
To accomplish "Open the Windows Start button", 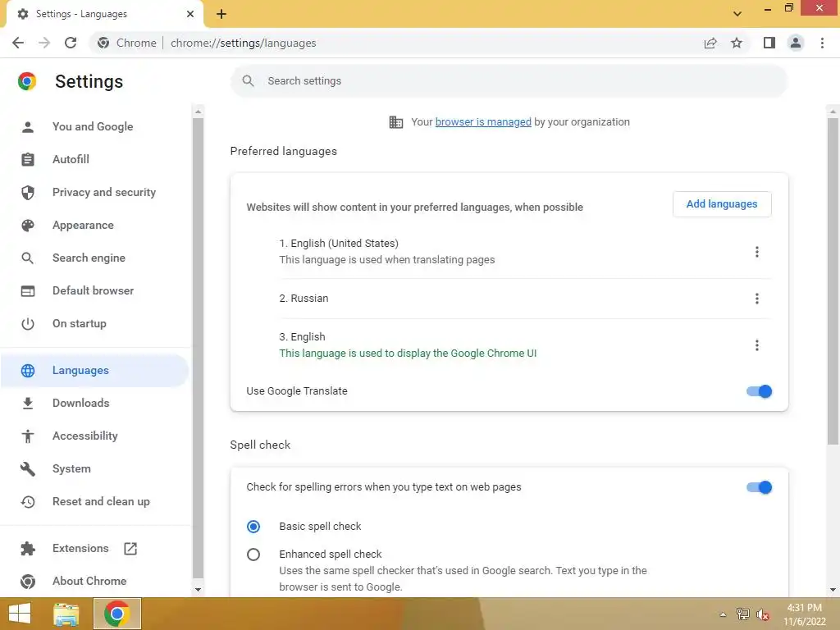I will (x=20, y=614).
